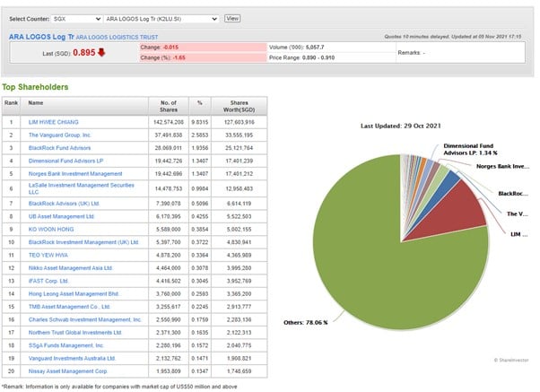Click the 0.1347 percentage cell
The height and width of the screenshot is (392, 540).
point(200,371)
